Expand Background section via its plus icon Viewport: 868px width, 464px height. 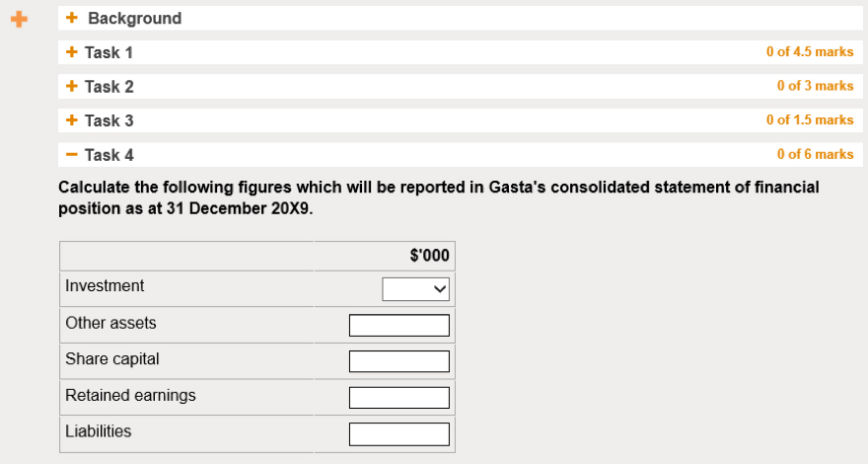(x=72, y=18)
